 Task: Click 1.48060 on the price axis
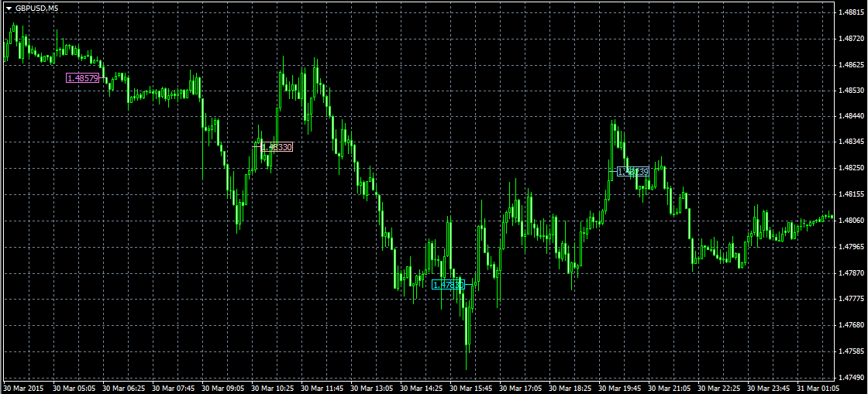[852, 221]
